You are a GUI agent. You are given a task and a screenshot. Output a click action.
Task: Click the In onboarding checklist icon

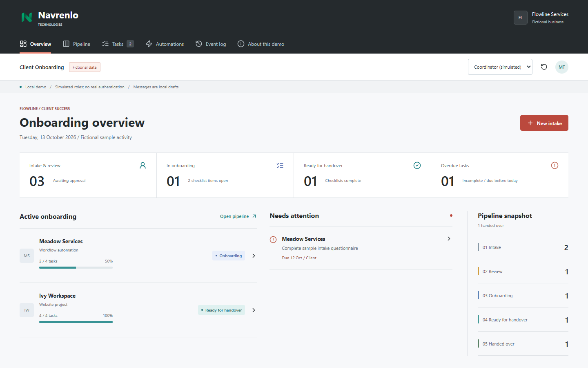click(280, 166)
